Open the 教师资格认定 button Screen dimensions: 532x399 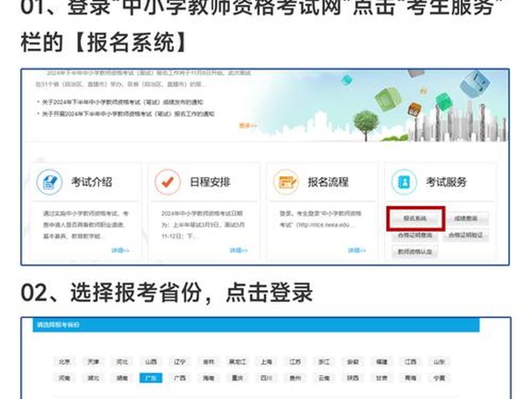coord(415,251)
